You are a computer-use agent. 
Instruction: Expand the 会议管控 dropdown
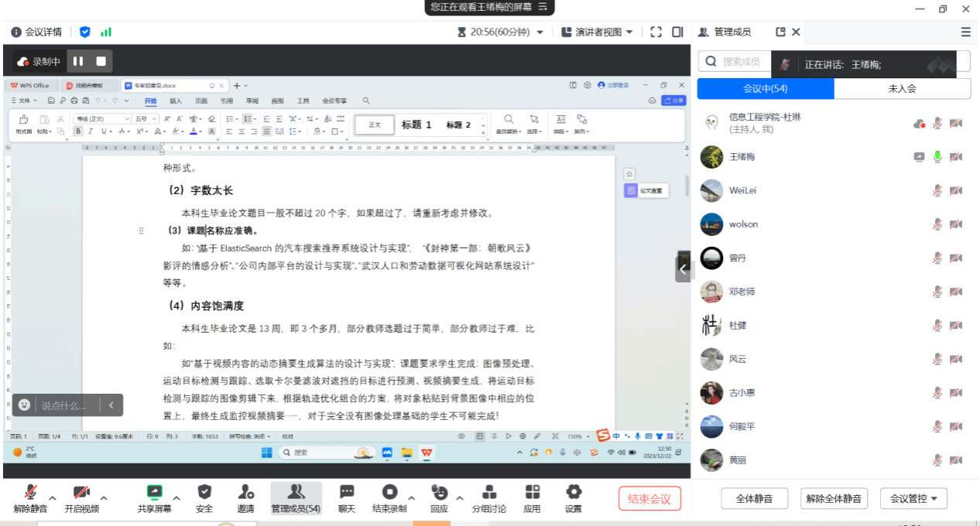click(x=913, y=499)
